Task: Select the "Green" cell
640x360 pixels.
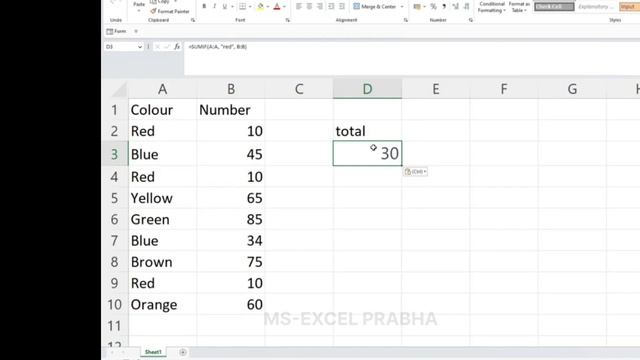Action: coord(162,220)
